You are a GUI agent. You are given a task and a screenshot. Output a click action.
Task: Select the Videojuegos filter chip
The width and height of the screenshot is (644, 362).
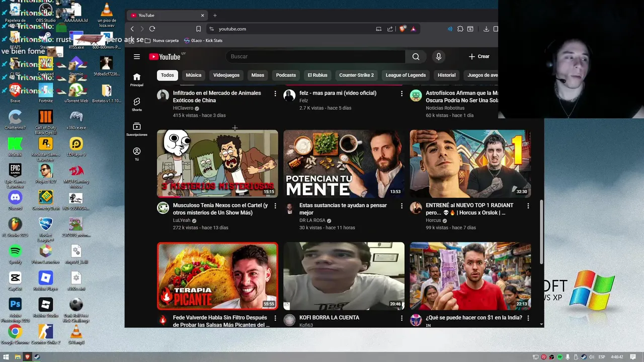[226, 75]
